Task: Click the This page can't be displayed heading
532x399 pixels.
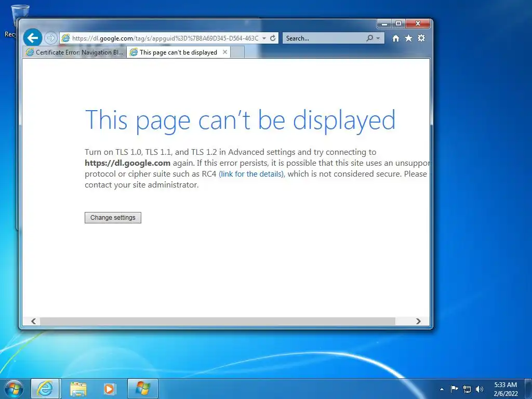Action: (240, 120)
